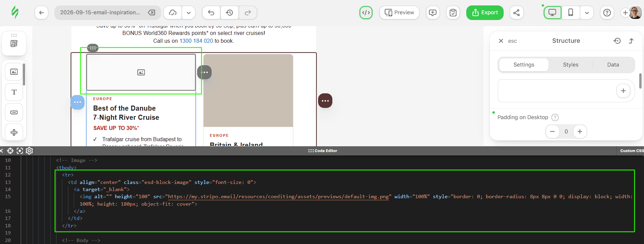Click the 'SAVE UP TO 30%*' text
The height and width of the screenshot is (244, 644).
[x=116, y=128]
